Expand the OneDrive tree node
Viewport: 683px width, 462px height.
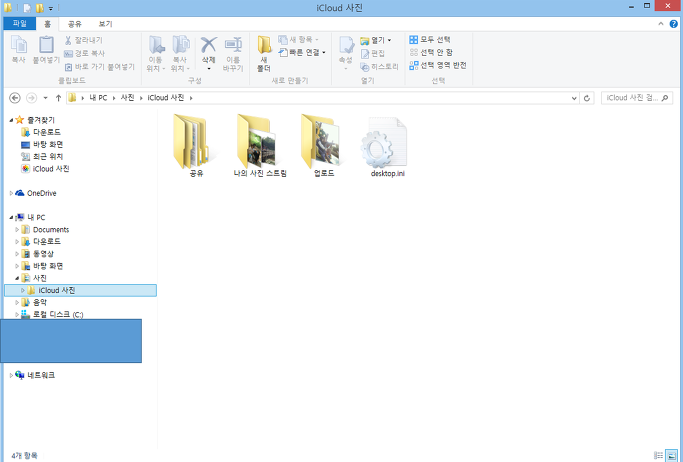pos(11,193)
